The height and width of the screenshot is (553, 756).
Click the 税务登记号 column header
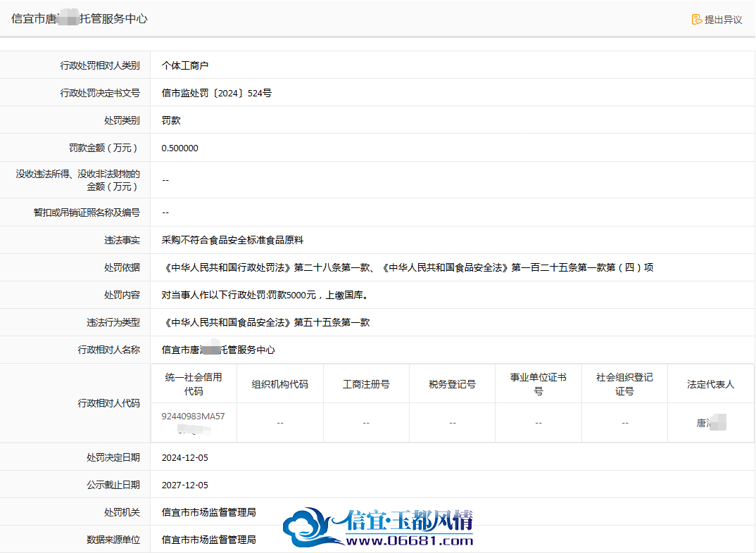pyautogui.click(x=452, y=384)
